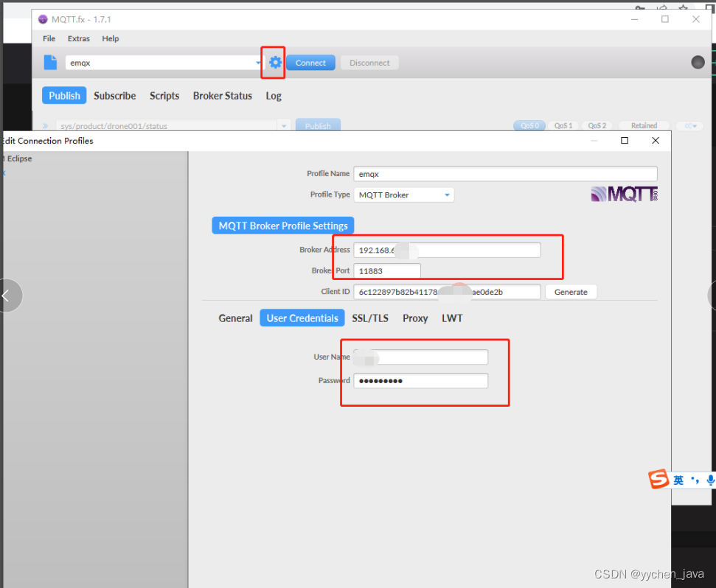Open connection settings gear icon

coord(275,63)
